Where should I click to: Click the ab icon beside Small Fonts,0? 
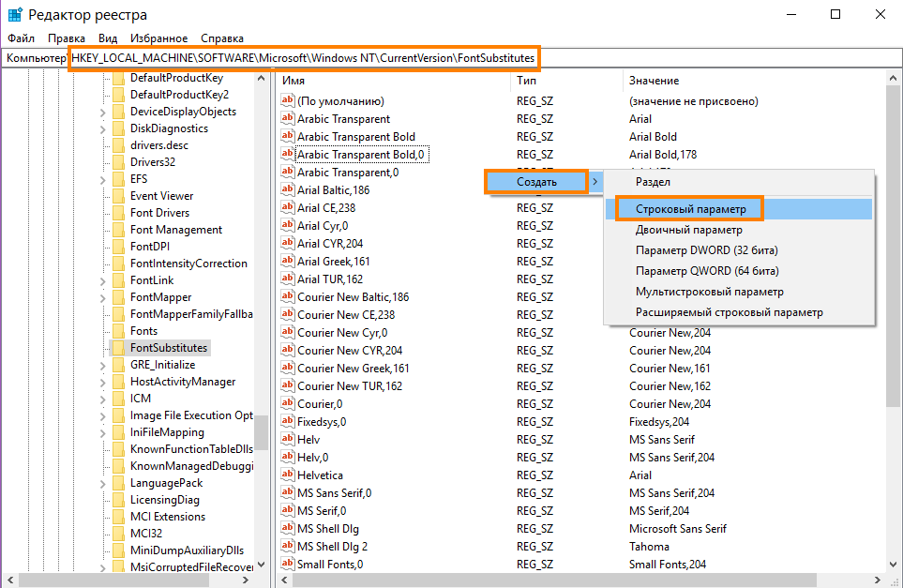(287, 564)
